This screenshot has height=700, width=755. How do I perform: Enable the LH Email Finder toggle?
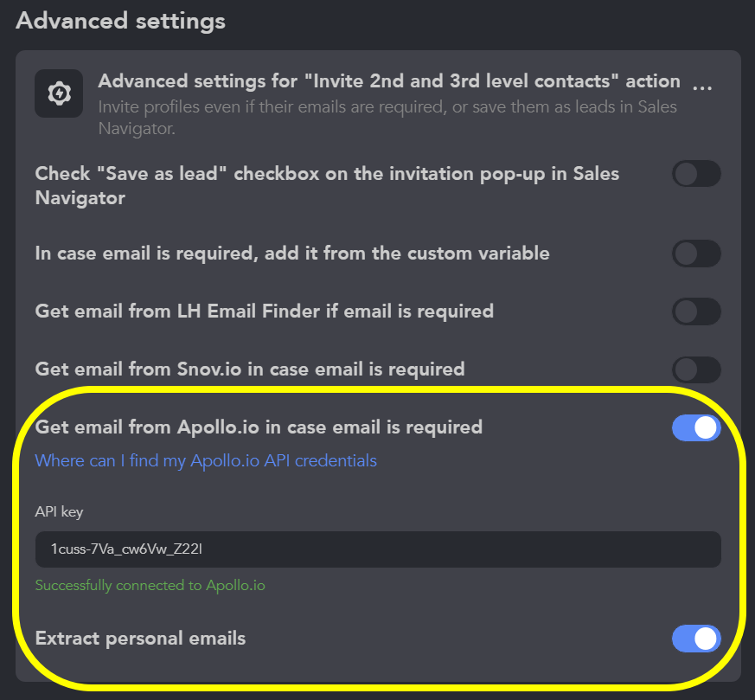click(696, 311)
